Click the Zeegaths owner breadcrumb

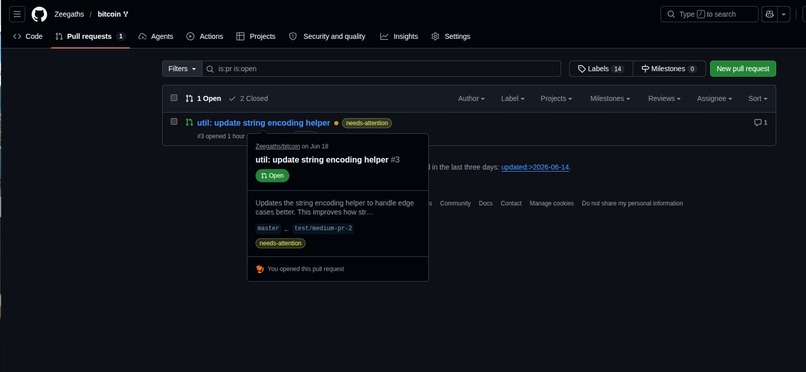pos(69,14)
